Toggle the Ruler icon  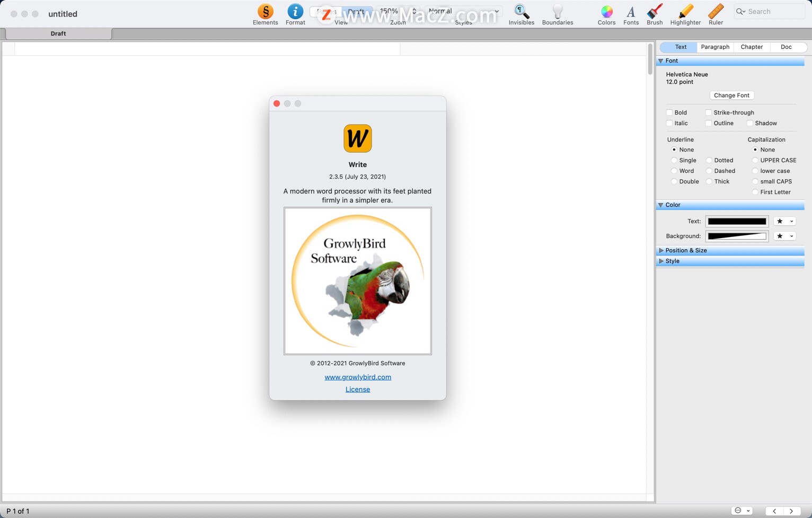(x=716, y=12)
